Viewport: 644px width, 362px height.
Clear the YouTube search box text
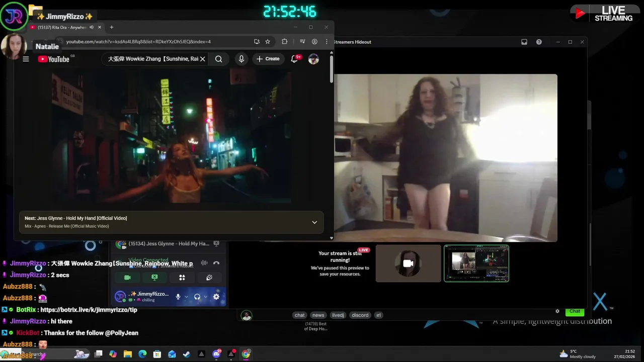click(x=202, y=59)
